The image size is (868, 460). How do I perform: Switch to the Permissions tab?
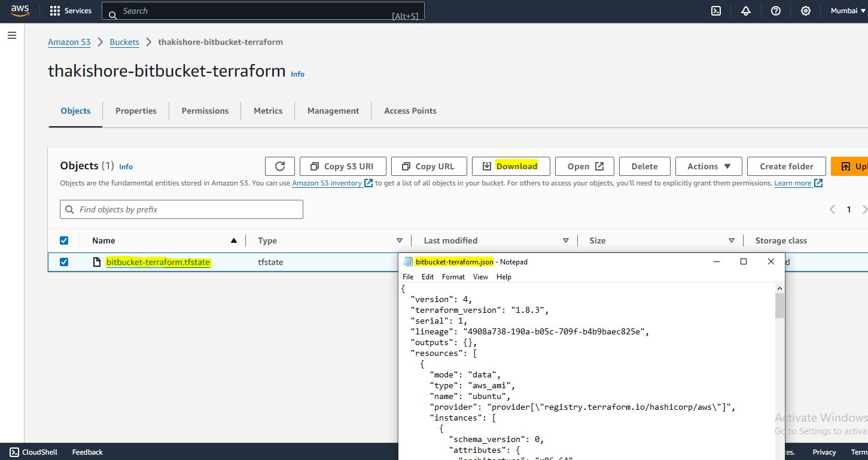point(205,111)
